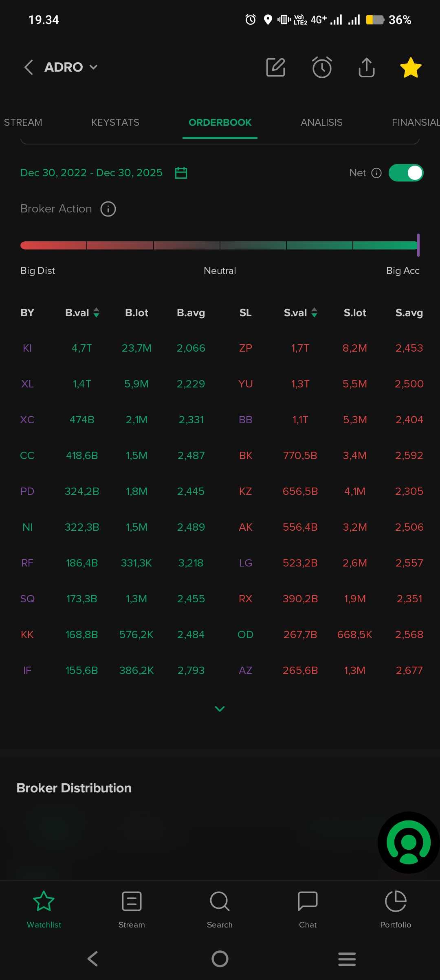Open the note edit icon
The height and width of the screenshot is (980, 440).
click(276, 67)
